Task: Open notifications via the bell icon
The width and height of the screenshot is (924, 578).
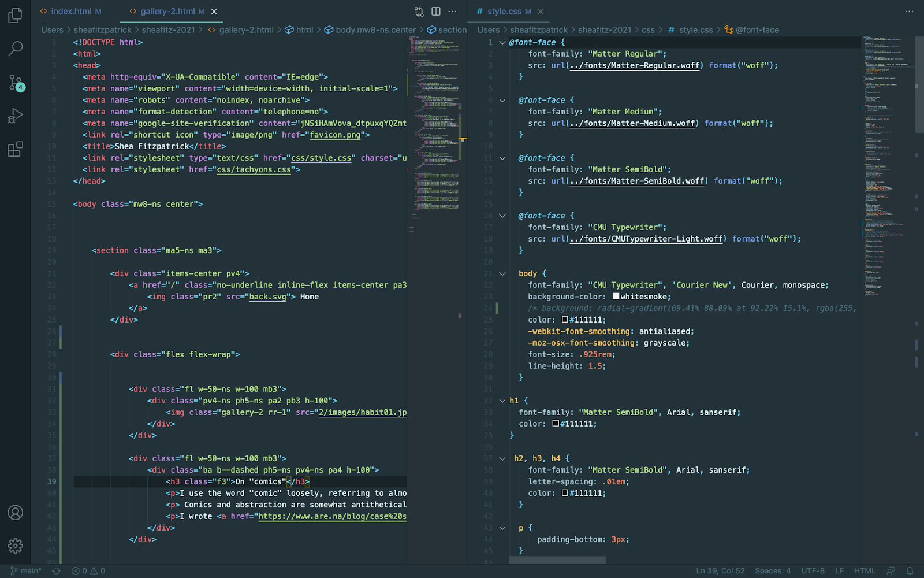Action: pos(911,570)
